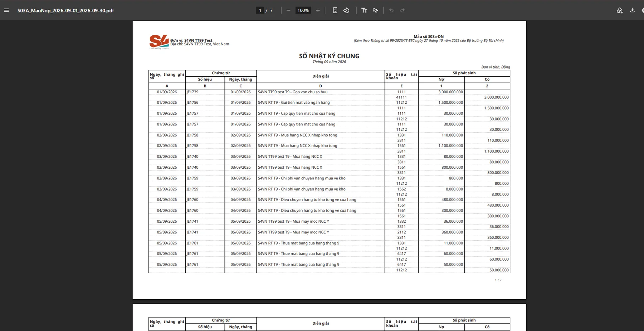Click account number 2112
Image resolution: width=644 pixels, height=331 pixels.
pos(401,232)
